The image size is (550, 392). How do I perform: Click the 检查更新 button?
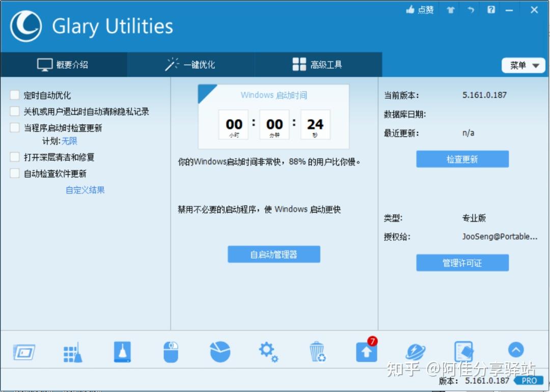[462, 159]
